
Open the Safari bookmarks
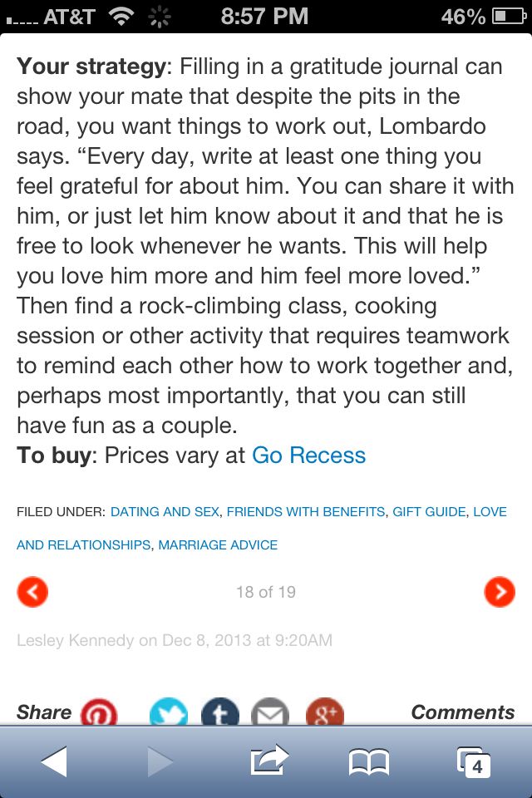369,761
